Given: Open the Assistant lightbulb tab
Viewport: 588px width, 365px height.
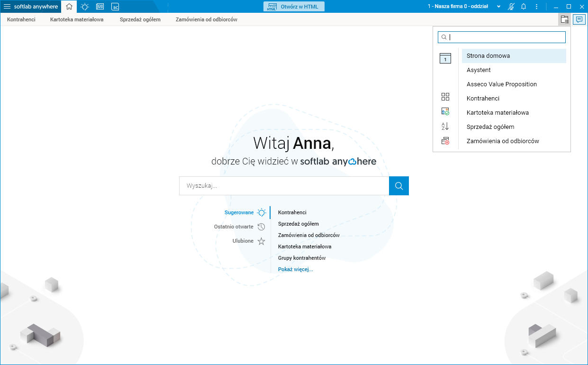Looking at the screenshot, I should (x=85, y=7).
